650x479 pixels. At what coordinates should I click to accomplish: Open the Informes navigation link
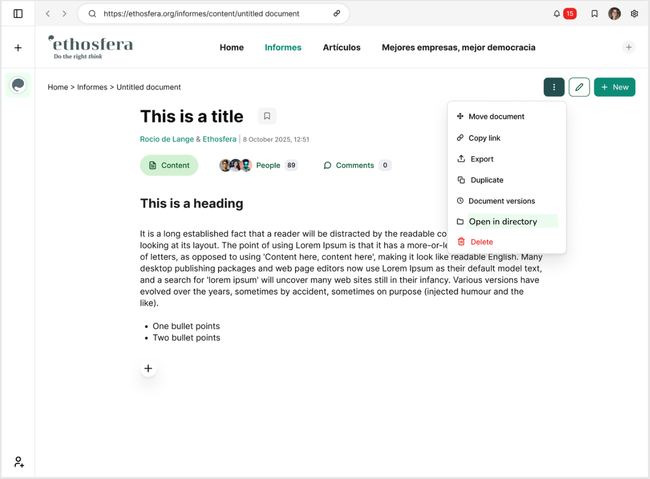pyautogui.click(x=283, y=47)
